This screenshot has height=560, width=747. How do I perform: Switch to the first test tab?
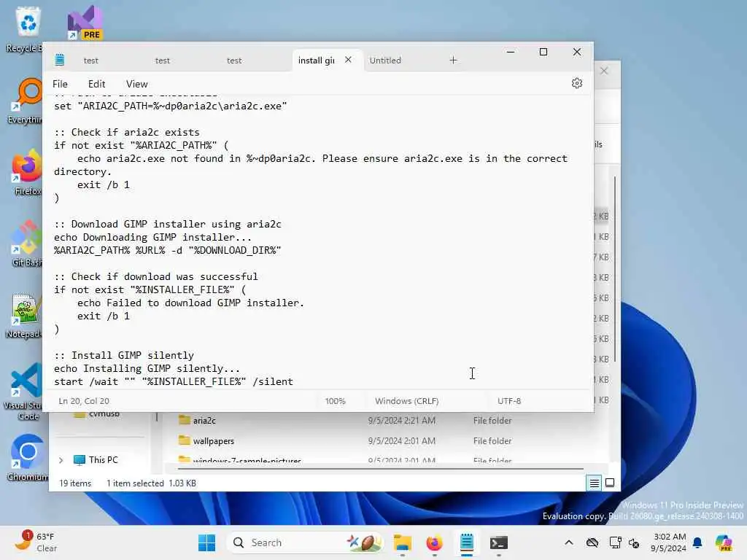(x=91, y=61)
